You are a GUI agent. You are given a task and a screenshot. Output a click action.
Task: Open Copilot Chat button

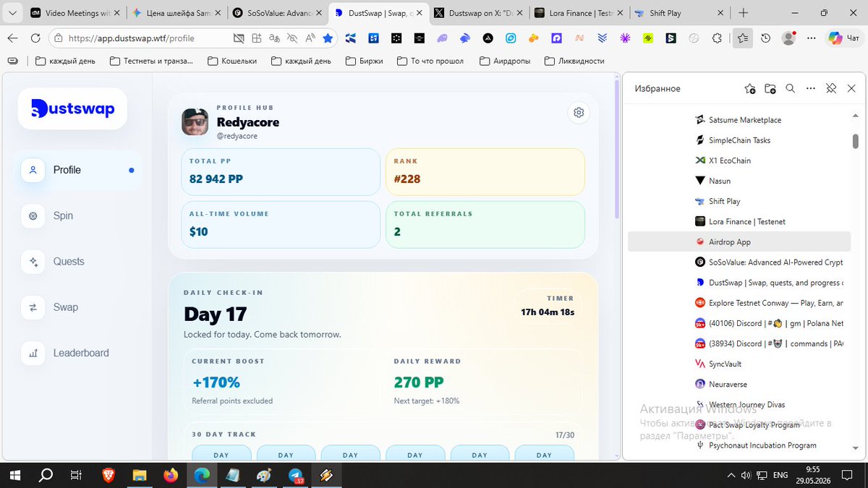click(844, 38)
